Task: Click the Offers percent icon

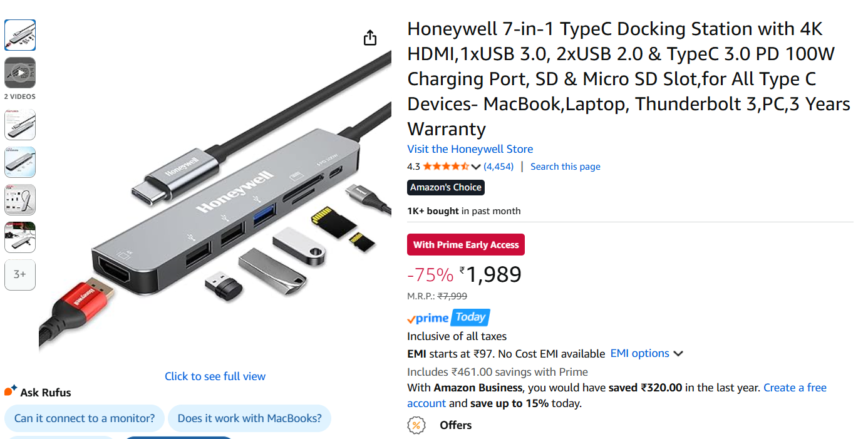Action: pyautogui.click(x=416, y=425)
